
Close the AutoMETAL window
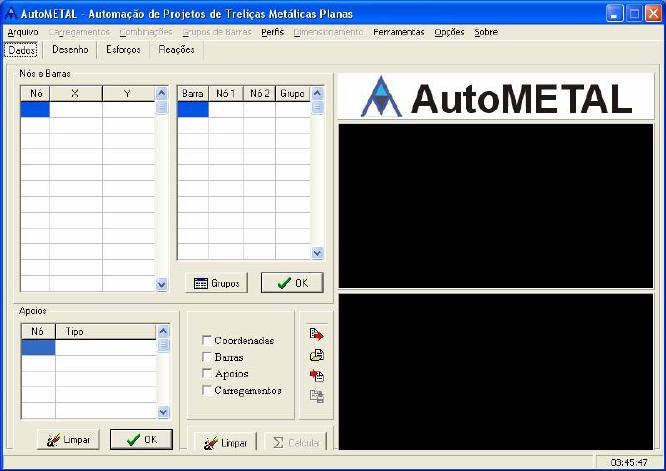(653, 14)
